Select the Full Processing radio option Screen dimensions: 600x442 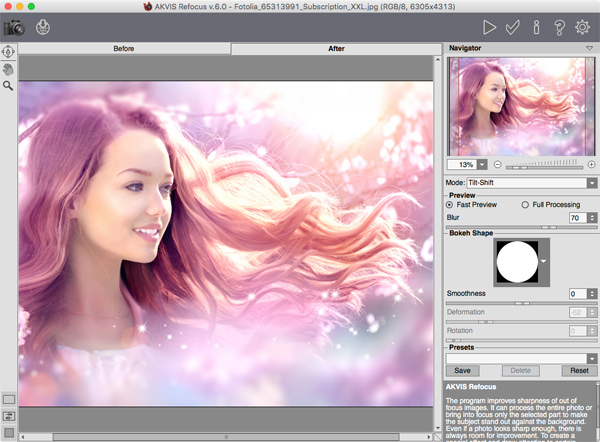coord(526,205)
